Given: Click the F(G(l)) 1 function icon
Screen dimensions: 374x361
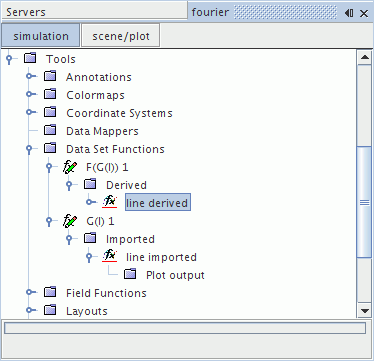Looking at the screenshot, I should (x=70, y=167).
